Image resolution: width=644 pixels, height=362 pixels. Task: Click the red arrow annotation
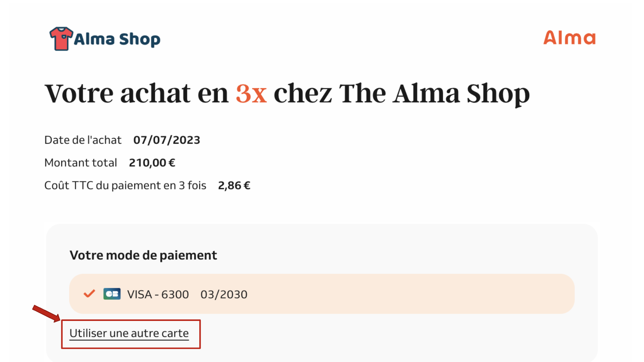point(46,313)
